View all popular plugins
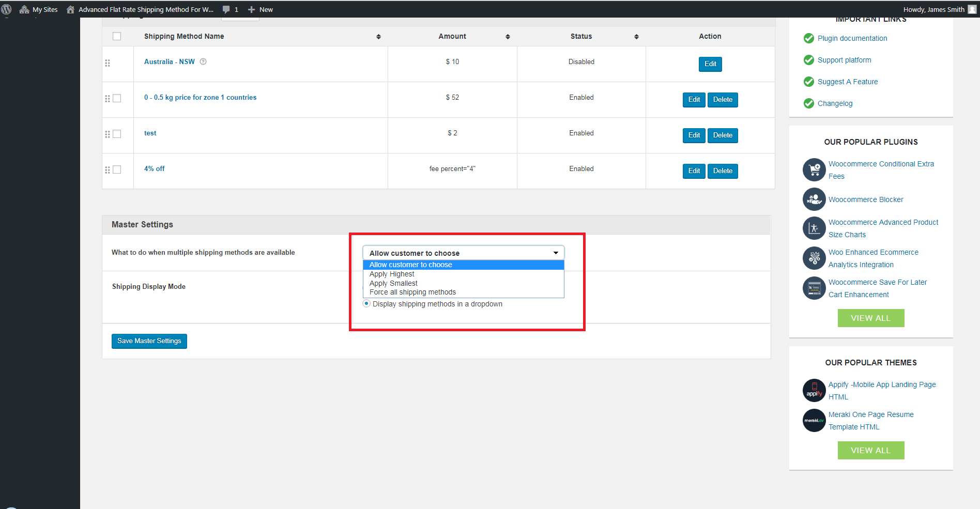 pos(871,318)
